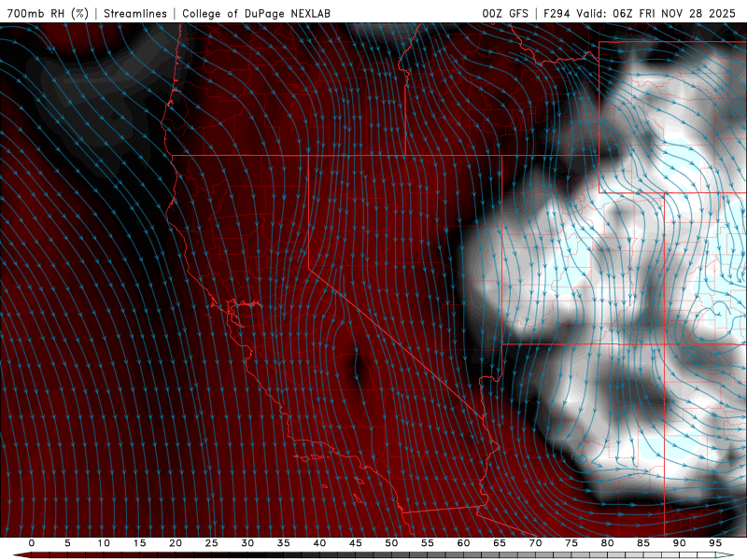Image resolution: width=747 pixels, height=560 pixels.
Task: Click the '50' label on the RH legend
Action: 391,543
